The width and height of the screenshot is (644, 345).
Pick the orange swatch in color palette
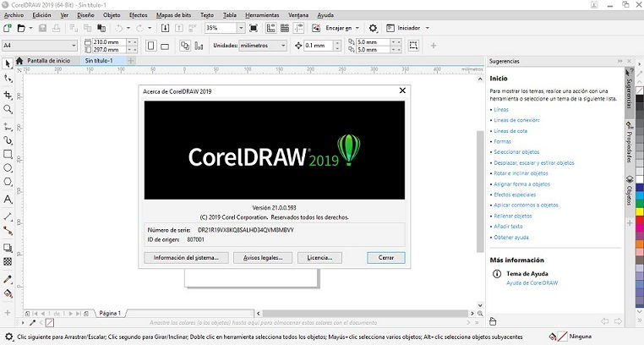click(640, 244)
